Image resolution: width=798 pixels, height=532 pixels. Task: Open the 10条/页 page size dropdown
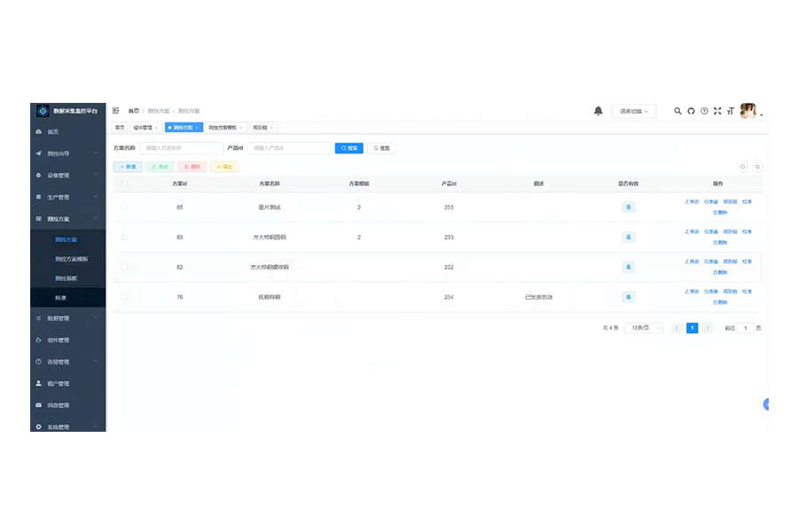click(x=643, y=328)
